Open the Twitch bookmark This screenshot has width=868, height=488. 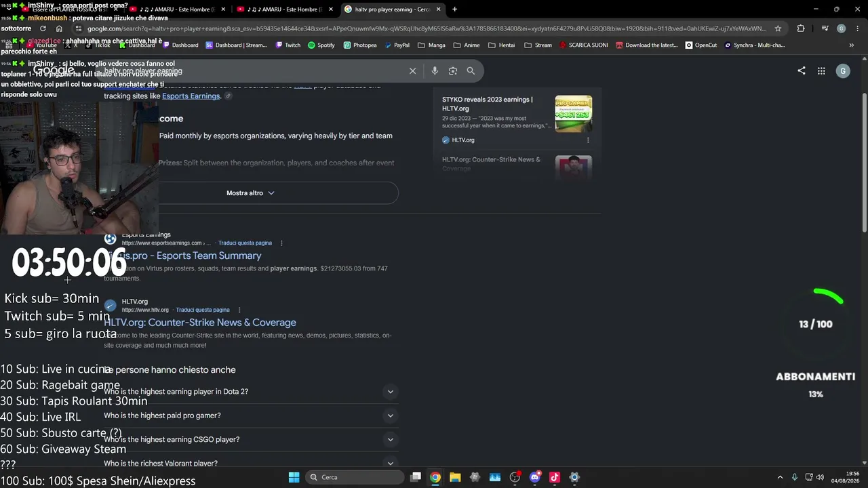(x=288, y=45)
